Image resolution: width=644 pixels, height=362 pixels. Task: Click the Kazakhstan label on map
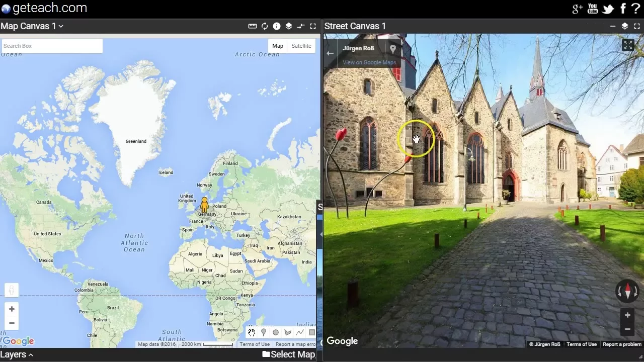tap(289, 217)
